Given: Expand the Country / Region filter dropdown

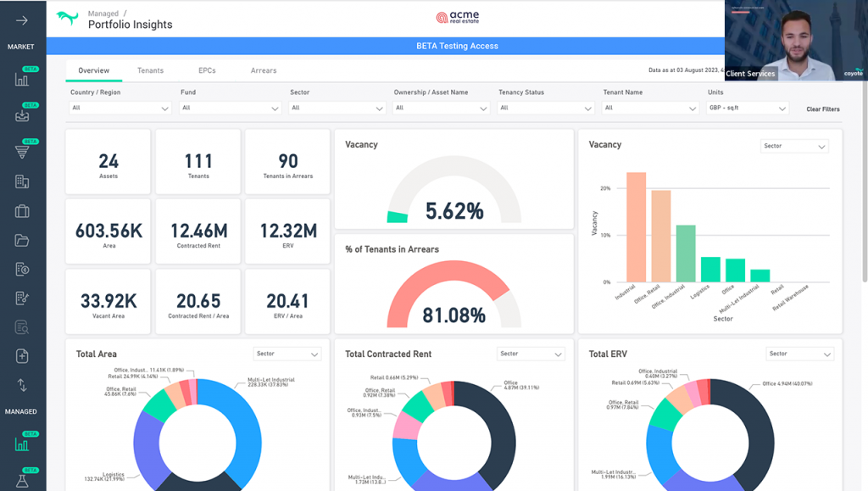Looking at the screenshot, I should click(x=119, y=109).
